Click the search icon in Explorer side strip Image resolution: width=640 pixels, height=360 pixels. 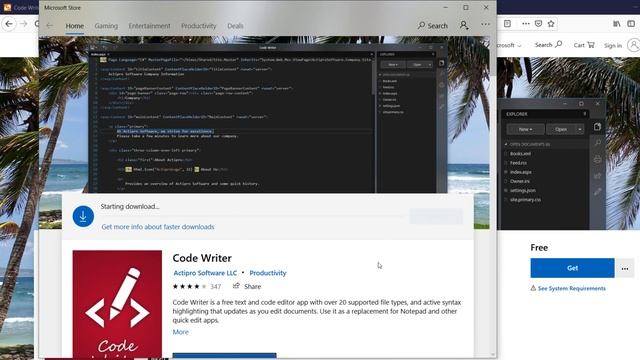[598, 142]
